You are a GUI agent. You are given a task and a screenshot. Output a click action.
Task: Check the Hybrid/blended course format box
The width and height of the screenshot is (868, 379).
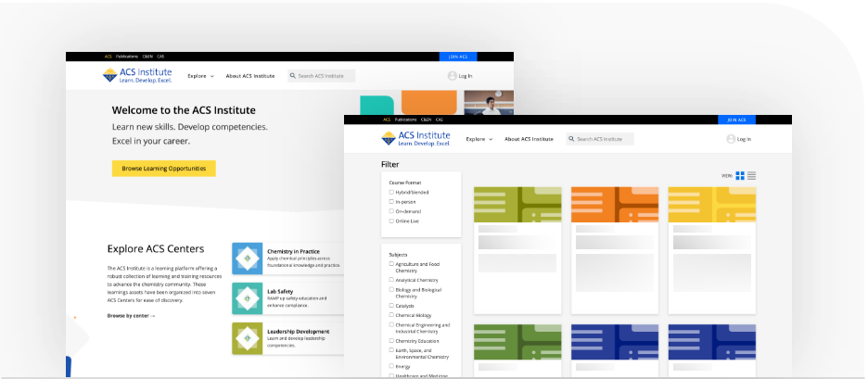[391, 192]
